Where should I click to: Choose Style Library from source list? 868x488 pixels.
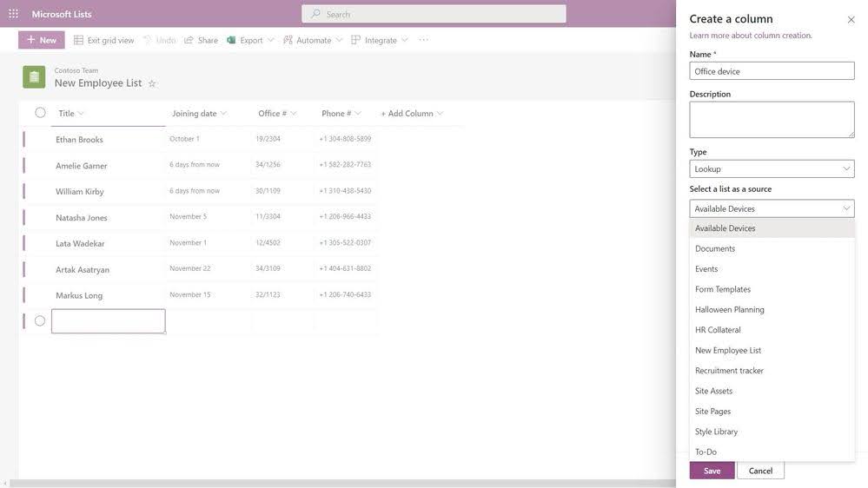pos(772,432)
